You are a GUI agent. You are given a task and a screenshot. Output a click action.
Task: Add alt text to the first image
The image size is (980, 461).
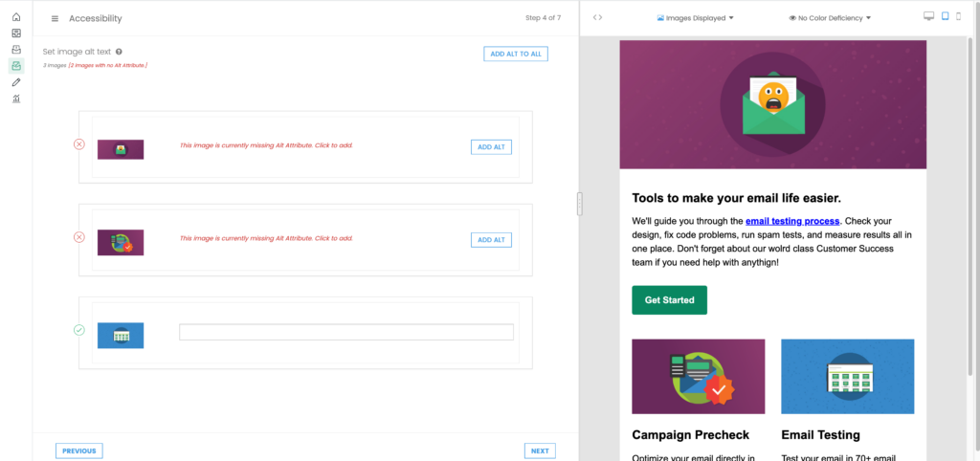point(491,146)
